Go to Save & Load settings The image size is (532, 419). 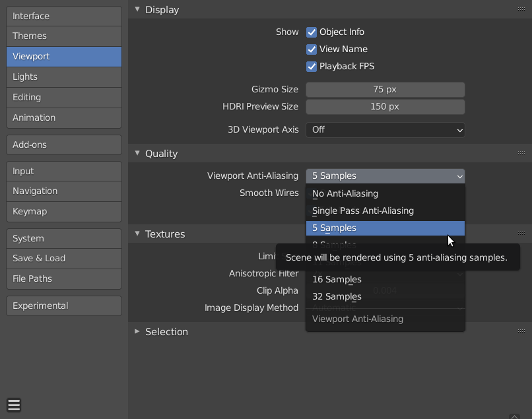pyautogui.click(x=63, y=258)
